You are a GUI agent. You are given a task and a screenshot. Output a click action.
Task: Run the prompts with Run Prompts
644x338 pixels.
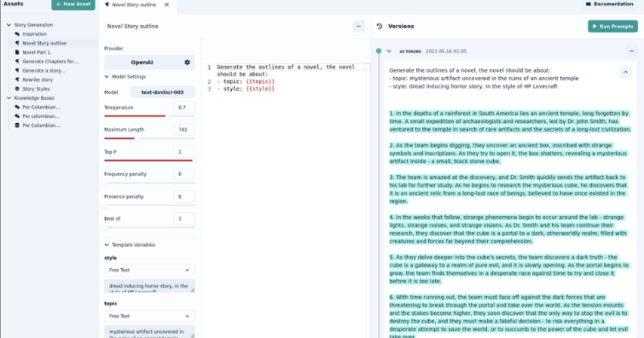(x=613, y=26)
